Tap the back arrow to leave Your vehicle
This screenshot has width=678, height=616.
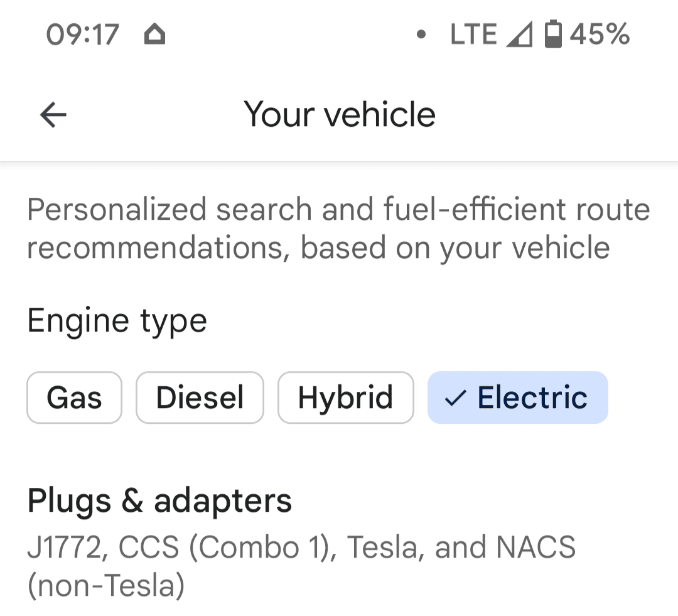point(53,115)
